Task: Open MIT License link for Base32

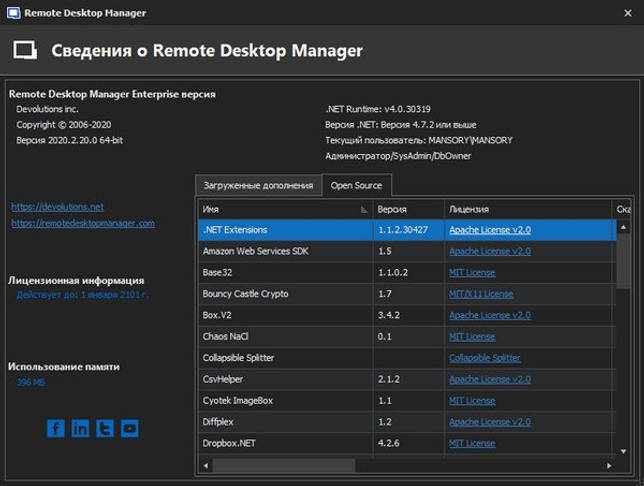Action: (472, 272)
